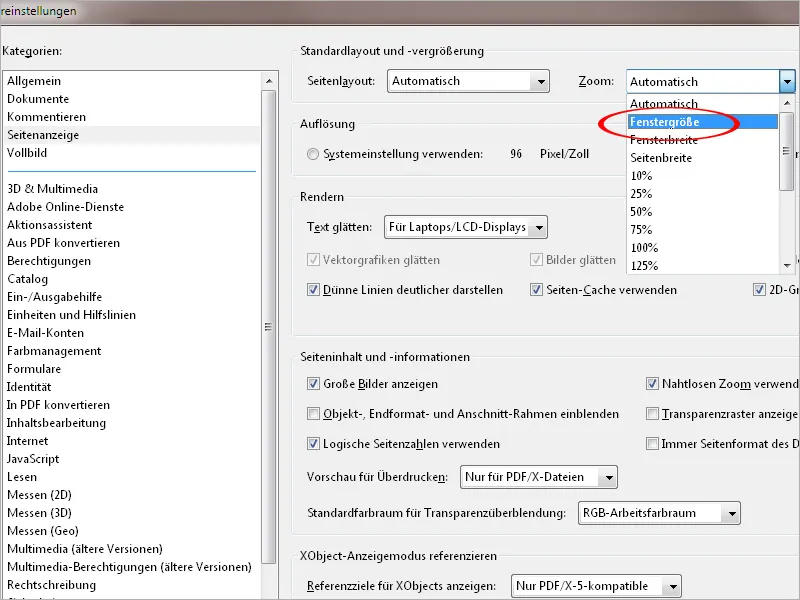Open Lesen category
This screenshot has width=800, height=600.
point(22,477)
